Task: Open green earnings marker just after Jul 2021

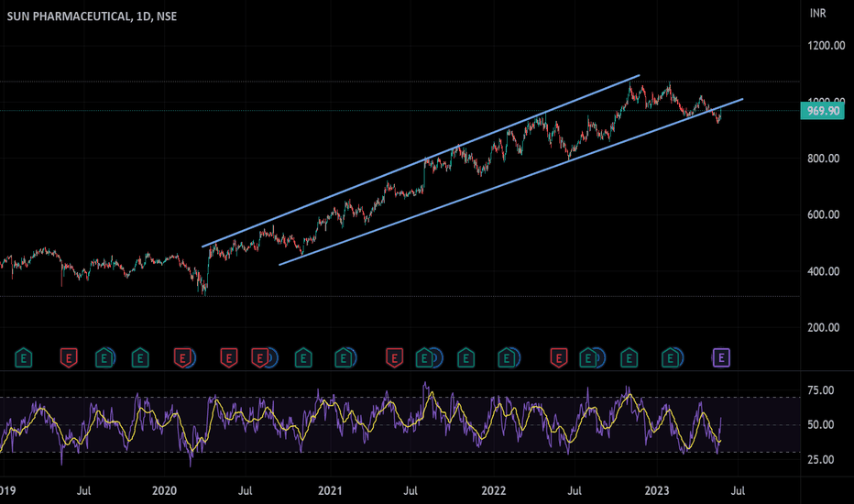Action: click(424, 358)
